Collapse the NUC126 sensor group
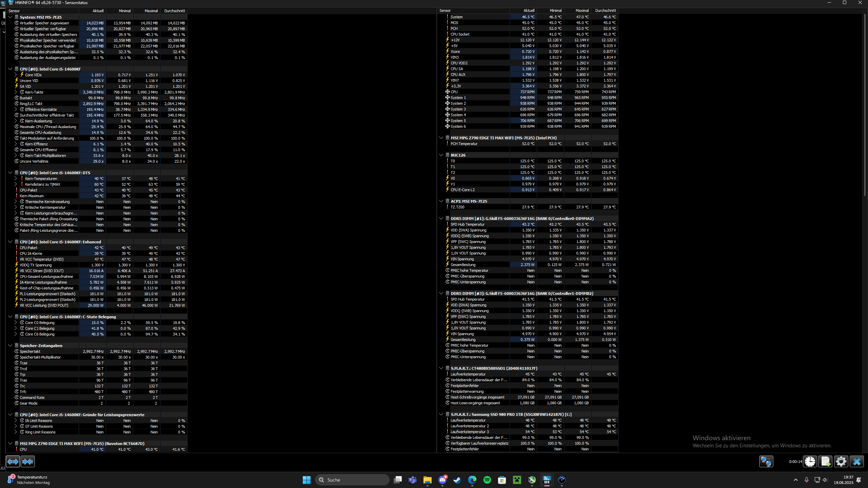 [x=441, y=155]
